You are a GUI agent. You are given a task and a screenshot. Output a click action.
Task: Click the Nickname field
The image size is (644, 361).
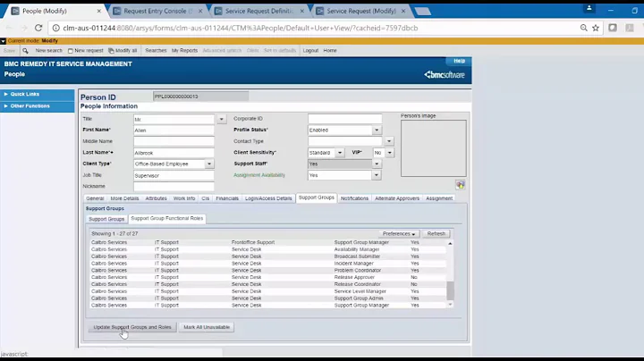[x=174, y=186]
